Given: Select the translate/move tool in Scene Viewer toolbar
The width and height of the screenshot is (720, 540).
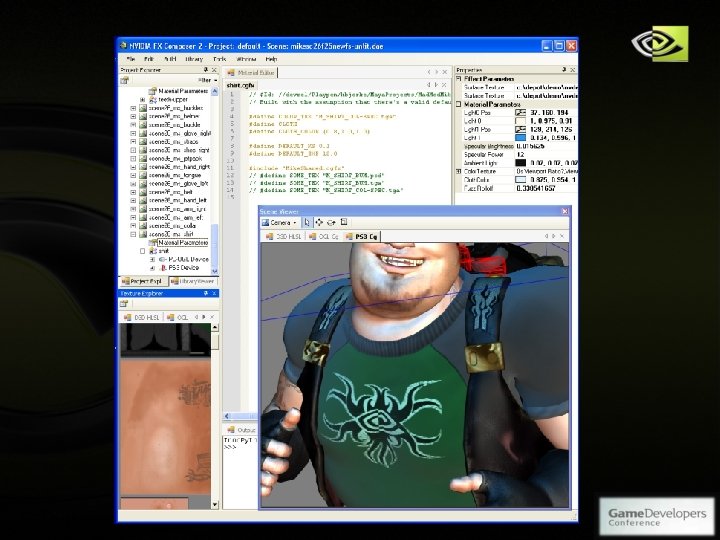Looking at the screenshot, I should coord(319,223).
